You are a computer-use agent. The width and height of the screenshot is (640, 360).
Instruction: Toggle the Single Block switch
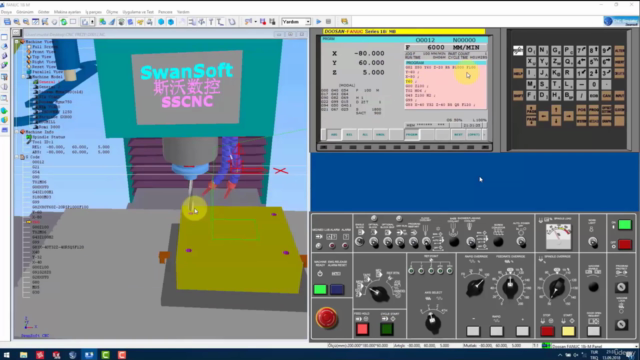(x=360, y=241)
